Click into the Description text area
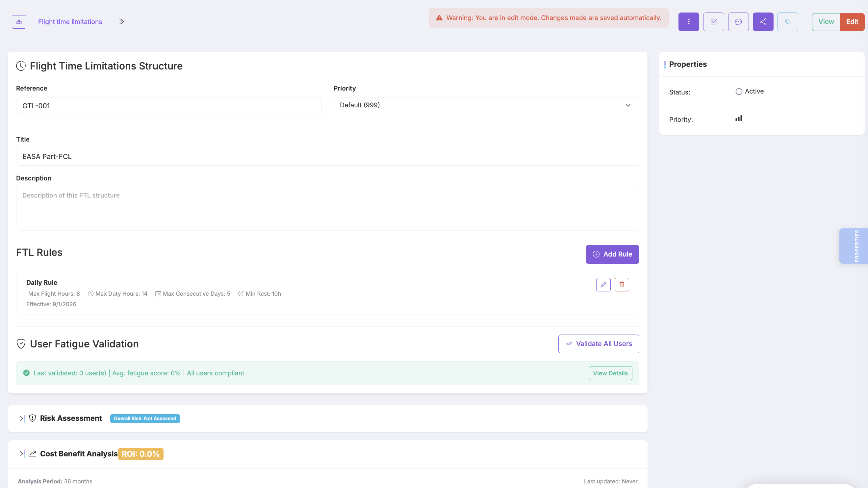This screenshot has height=488, width=868. (327, 209)
